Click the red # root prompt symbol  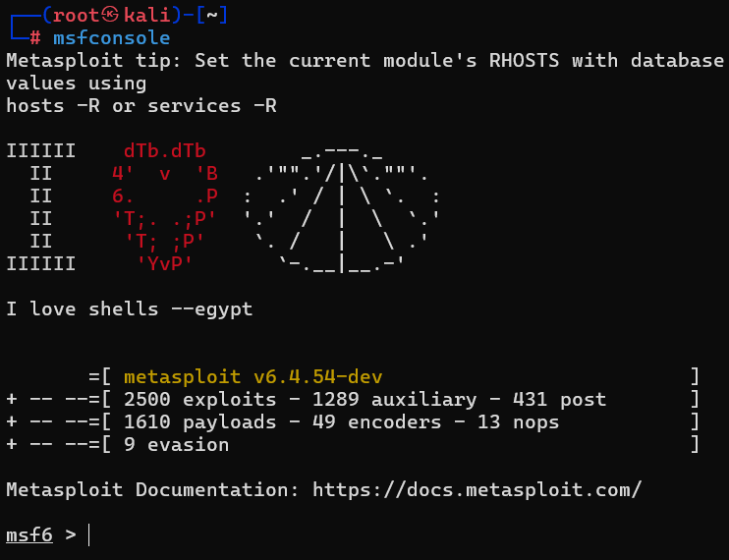pyautogui.click(x=35, y=38)
